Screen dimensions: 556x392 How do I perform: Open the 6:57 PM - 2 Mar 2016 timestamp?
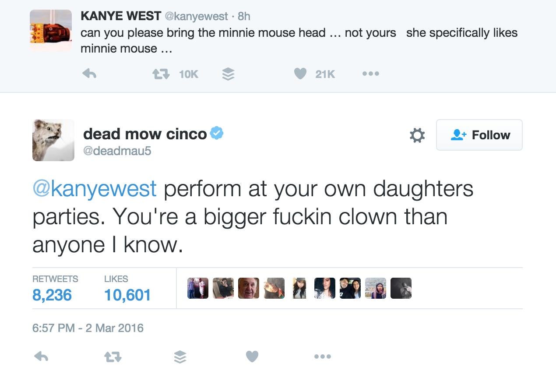click(88, 328)
